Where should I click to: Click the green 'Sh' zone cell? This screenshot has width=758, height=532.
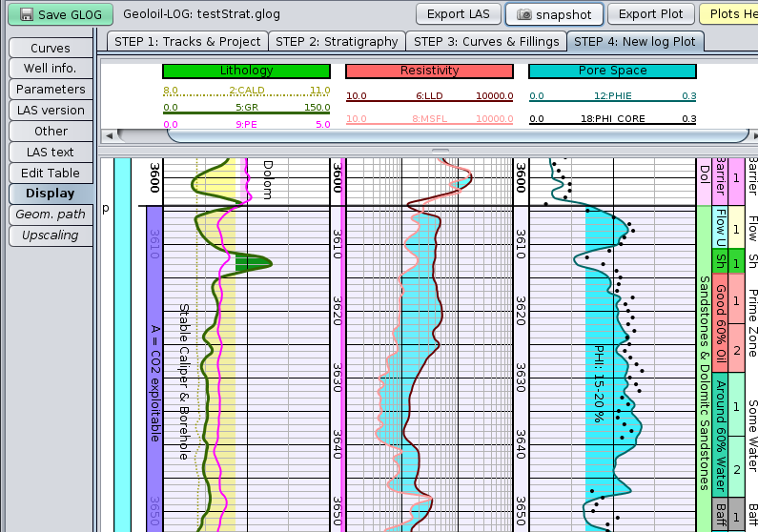tap(720, 261)
